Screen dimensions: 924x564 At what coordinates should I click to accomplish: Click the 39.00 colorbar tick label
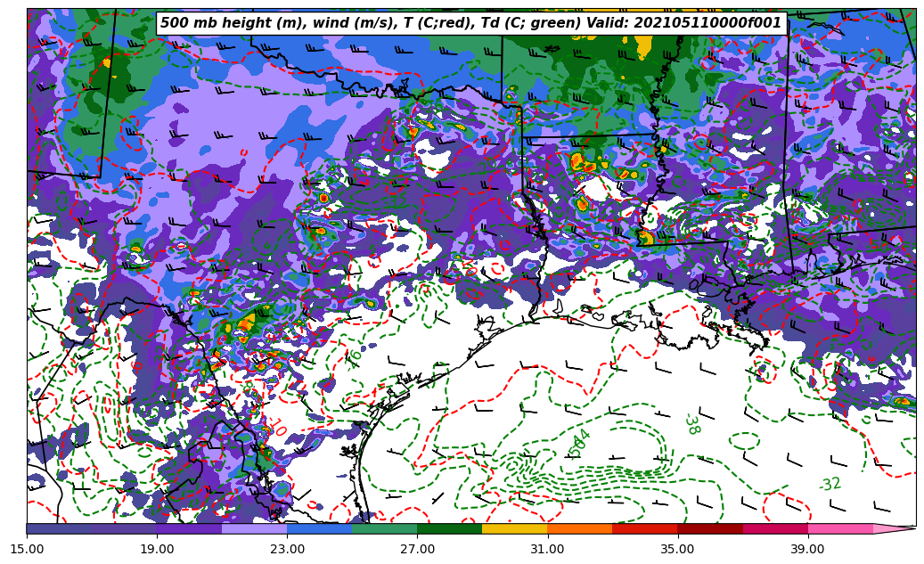[807, 549]
